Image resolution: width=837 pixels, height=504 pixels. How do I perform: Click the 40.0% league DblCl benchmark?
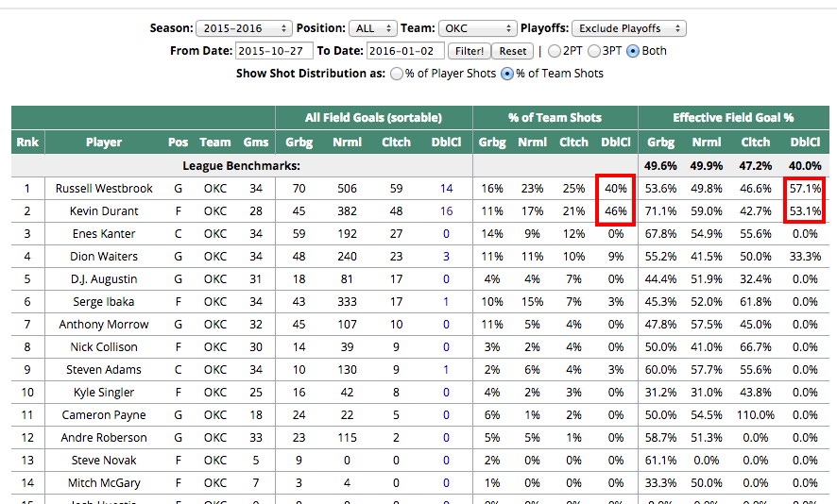[x=805, y=166]
